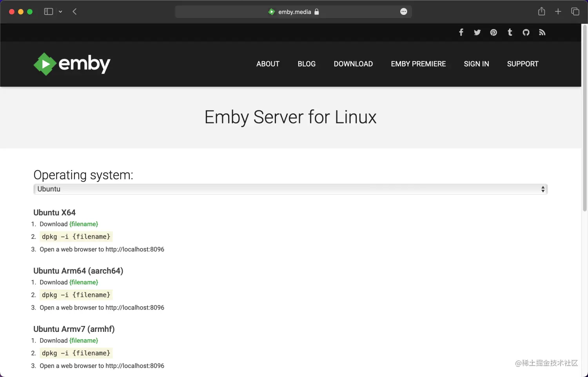The width and height of the screenshot is (588, 377).
Task: Download the Ubuntu Armv7 {filename} link
Action: [x=83, y=341]
